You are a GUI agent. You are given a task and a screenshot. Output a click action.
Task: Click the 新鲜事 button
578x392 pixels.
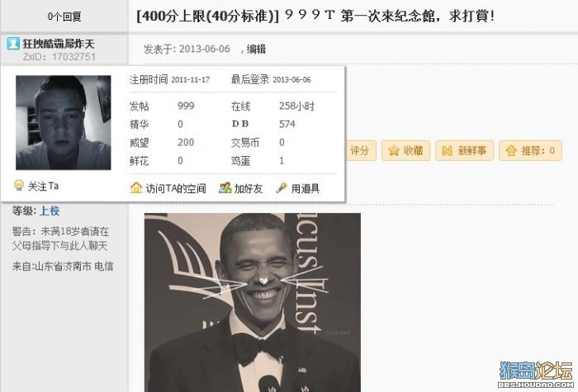point(464,150)
